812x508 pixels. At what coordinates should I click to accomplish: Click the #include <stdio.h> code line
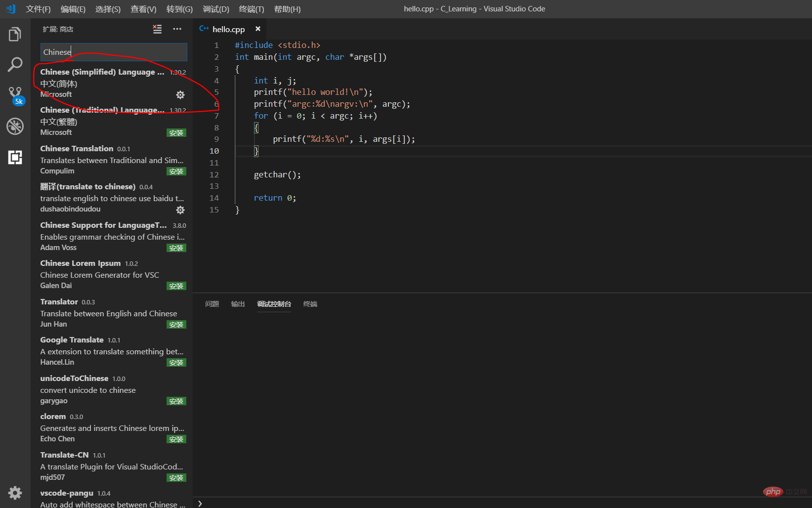(277, 45)
